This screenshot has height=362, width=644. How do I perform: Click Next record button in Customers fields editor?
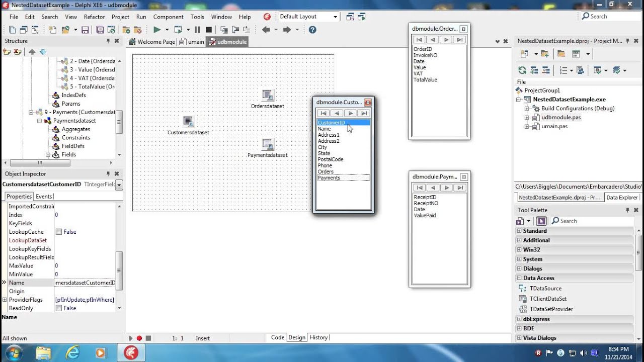point(351,113)
